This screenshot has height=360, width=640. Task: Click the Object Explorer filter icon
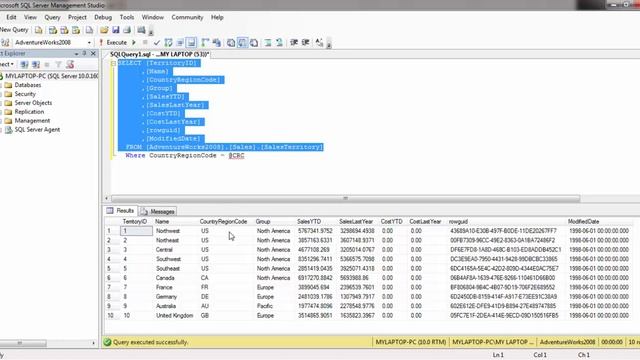pyautogui.click(x=58, y=64)
